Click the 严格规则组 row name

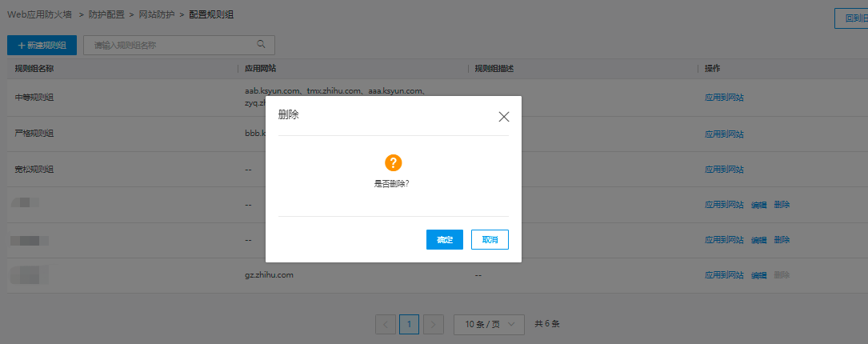tap(34, 134)
